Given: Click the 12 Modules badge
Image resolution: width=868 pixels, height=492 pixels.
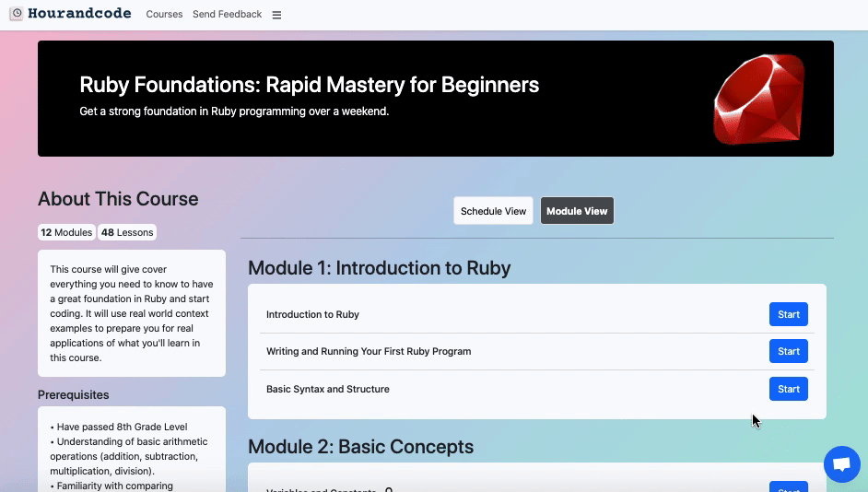Looking at the screenshot, I should (x=66, y=232).
